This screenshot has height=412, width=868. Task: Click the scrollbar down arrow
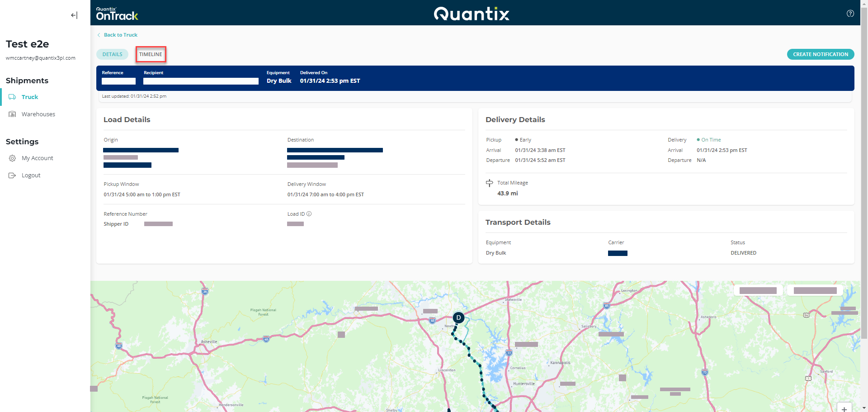click(x=864, y=408)
